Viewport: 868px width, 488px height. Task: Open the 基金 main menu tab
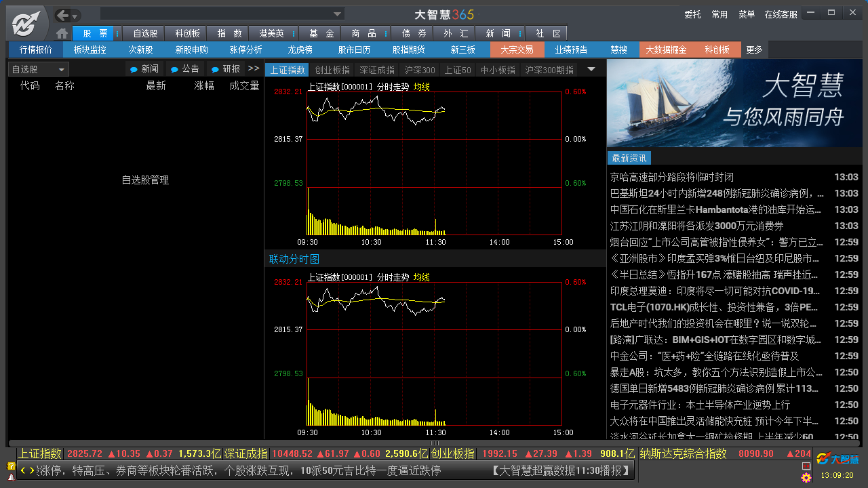321,33
